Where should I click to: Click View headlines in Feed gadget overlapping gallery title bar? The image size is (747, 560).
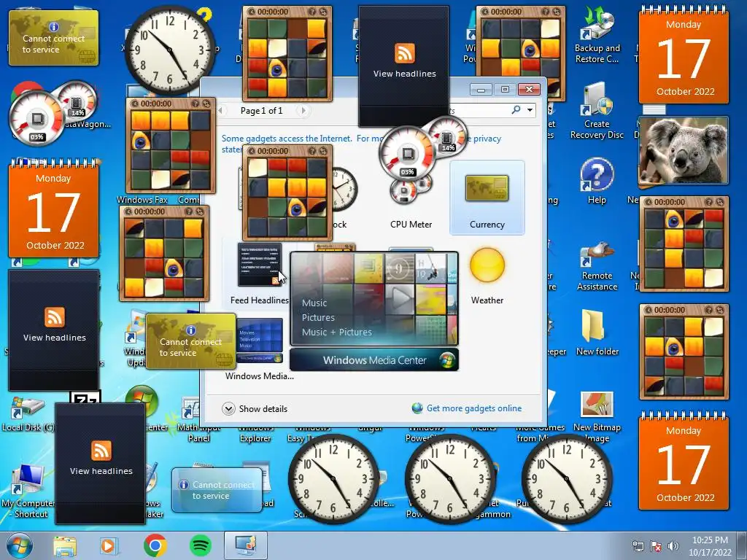click(x=404, y=74)
